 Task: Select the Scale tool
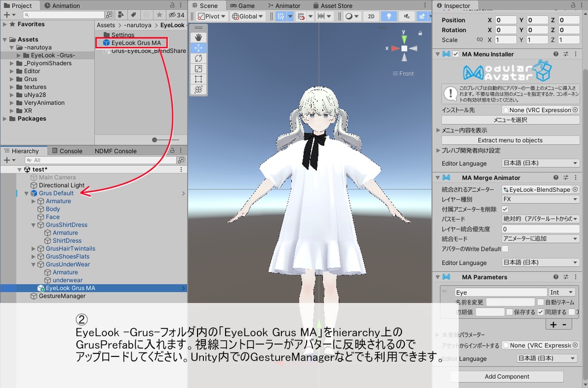tap(199, 68)
